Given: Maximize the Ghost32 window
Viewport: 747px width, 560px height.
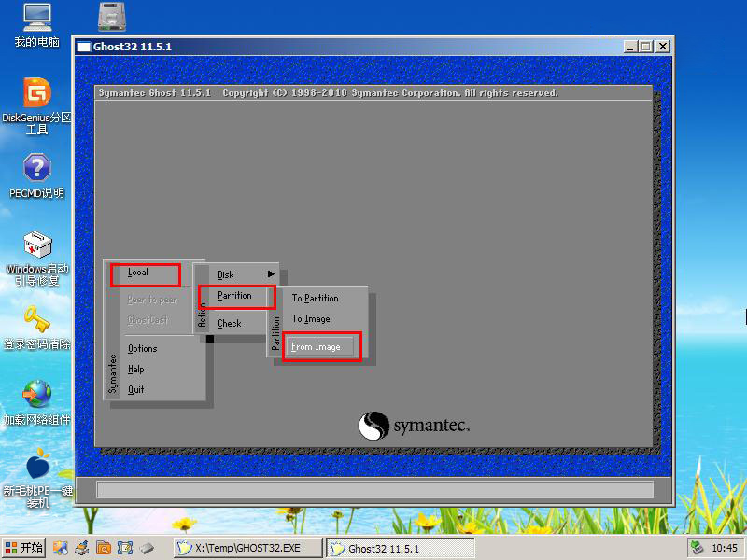Looking at the screenshot, I should tap(646, 47).
